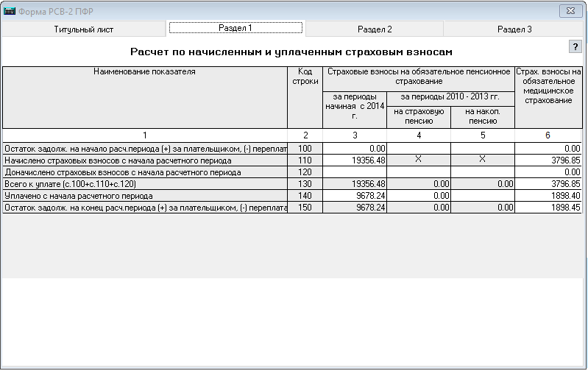Click the question mark help button

pos(575,46)
